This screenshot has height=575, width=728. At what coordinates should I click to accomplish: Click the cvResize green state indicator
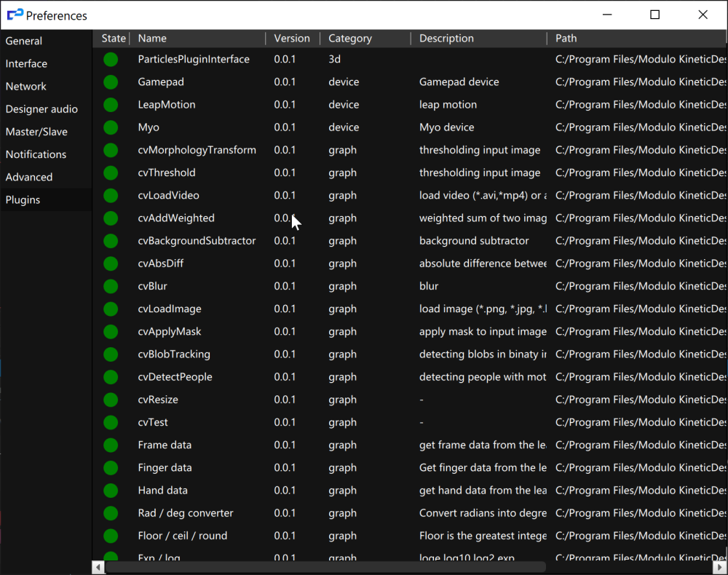pyautogui.click(x=111, y=400)
